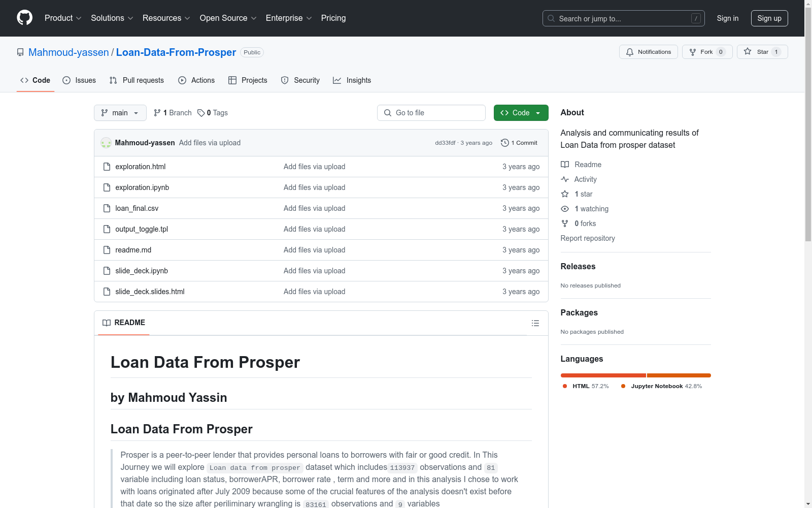Click the Go to file search box
The height and width of the screenshot is (508, 812).
pyautogui.click(x=431, y=113)
